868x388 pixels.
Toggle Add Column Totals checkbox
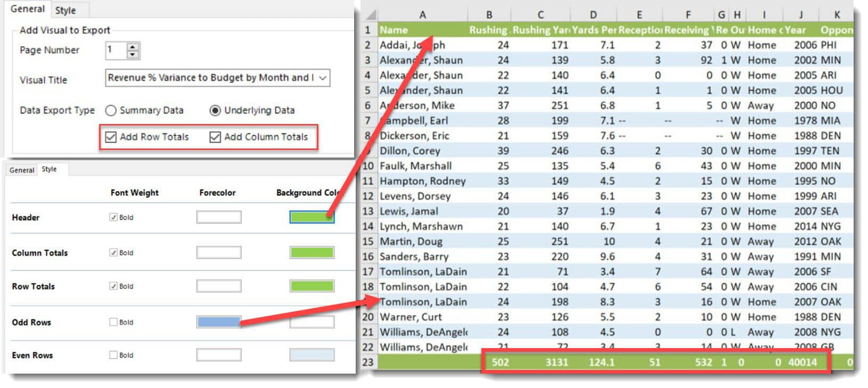point(215,137)
